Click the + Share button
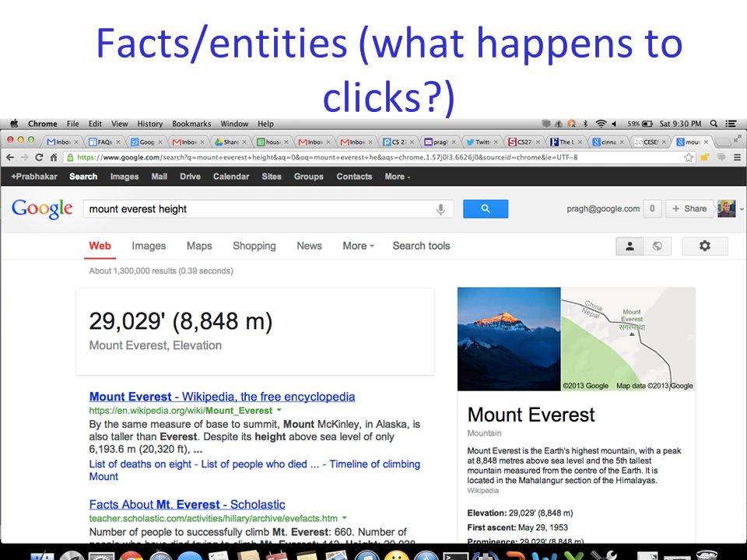The width and height of the screenshot is (747, 560). coord(689,208)
